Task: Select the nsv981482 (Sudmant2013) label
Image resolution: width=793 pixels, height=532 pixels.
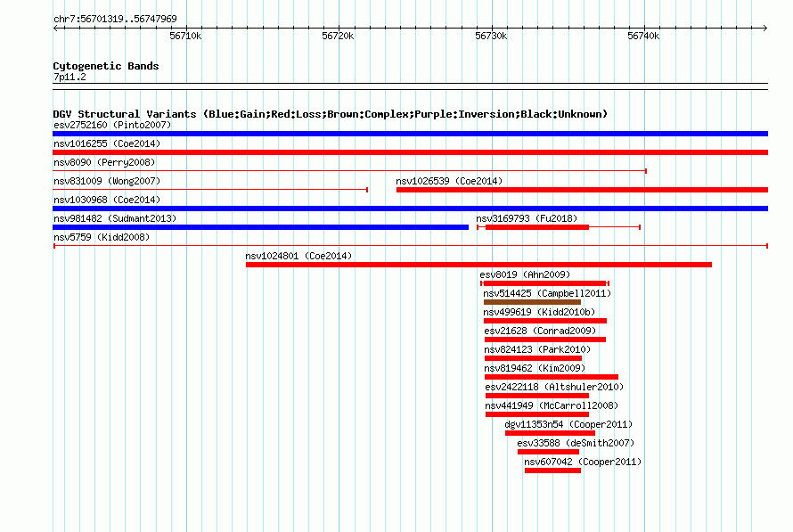Action: point(115,218)
